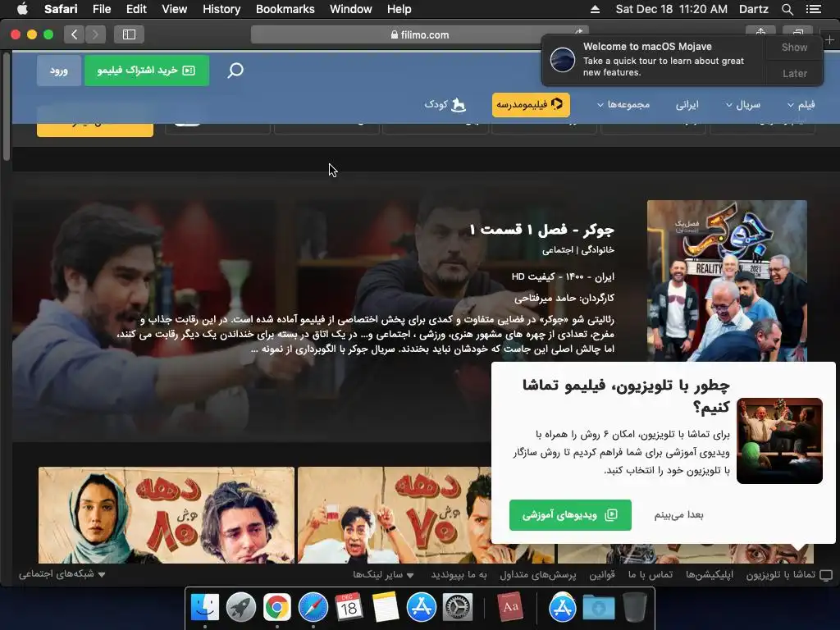Click به ما بپیوندید footer link
This screenshot has width=840, height=630.
click(x=459, y=575)
